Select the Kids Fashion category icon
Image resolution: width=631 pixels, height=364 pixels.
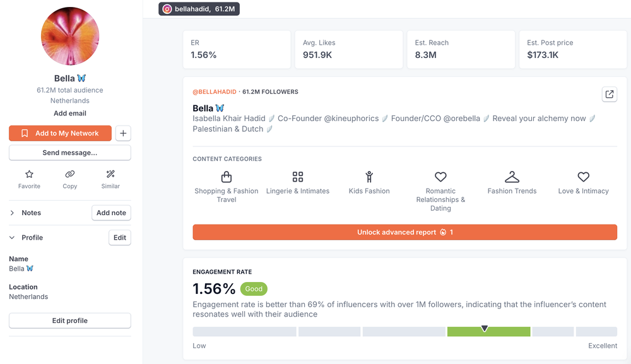tap(369, 177)
